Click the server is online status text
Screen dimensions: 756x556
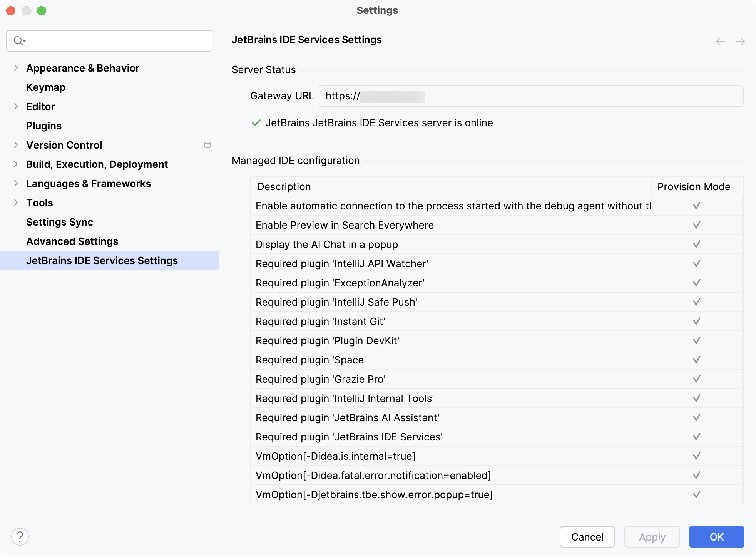pyautogui.click(x=379, y=123)
